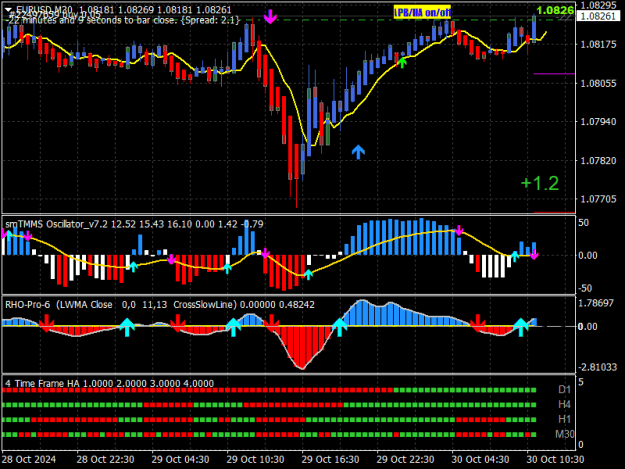Open the chart menu triangle beside EURUSD M30
The height and width of the screenshot is (469, 625).
click(8, 9)
